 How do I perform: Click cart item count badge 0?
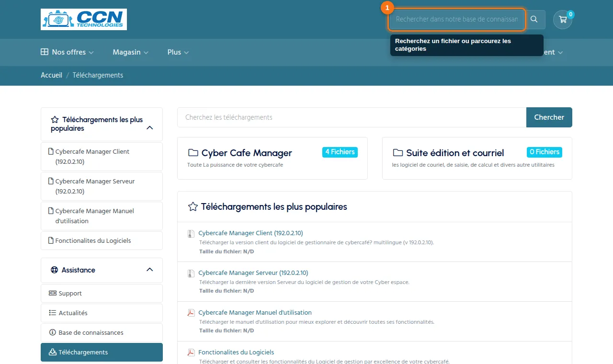coord(570,14)
